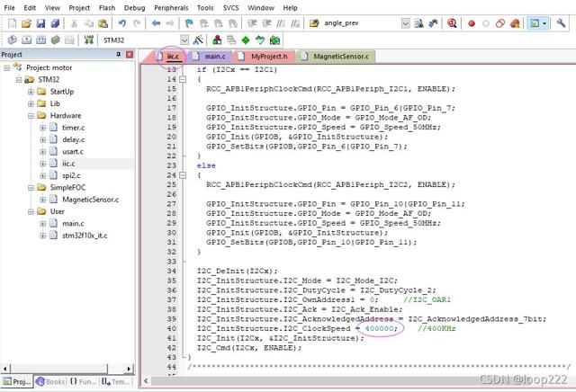Comment selection using the // icon
This screenshot has width=576, height=392.
[x=281, y=23]
